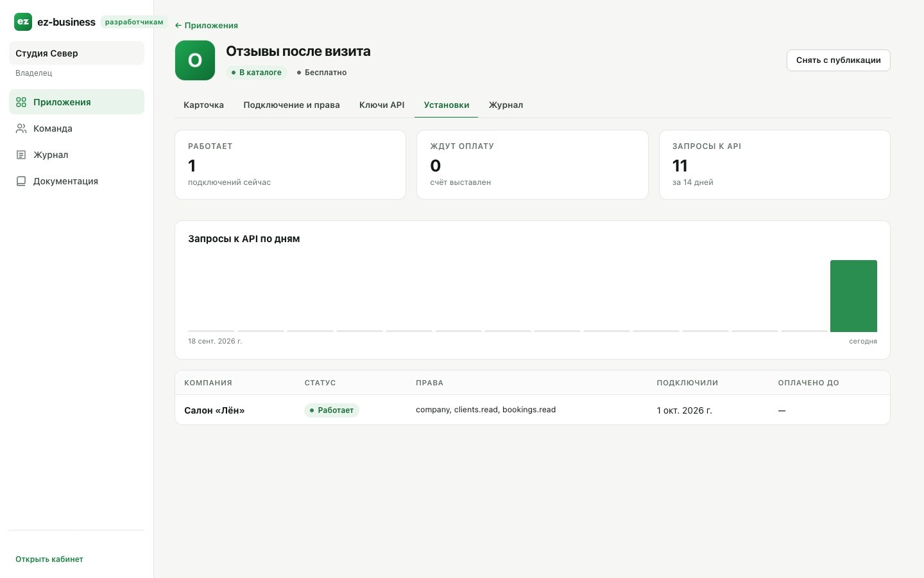Image resolution: width=924 pixels, height=578 pixels.
Task: Click the Статус column header
Action: pos(320,383)
